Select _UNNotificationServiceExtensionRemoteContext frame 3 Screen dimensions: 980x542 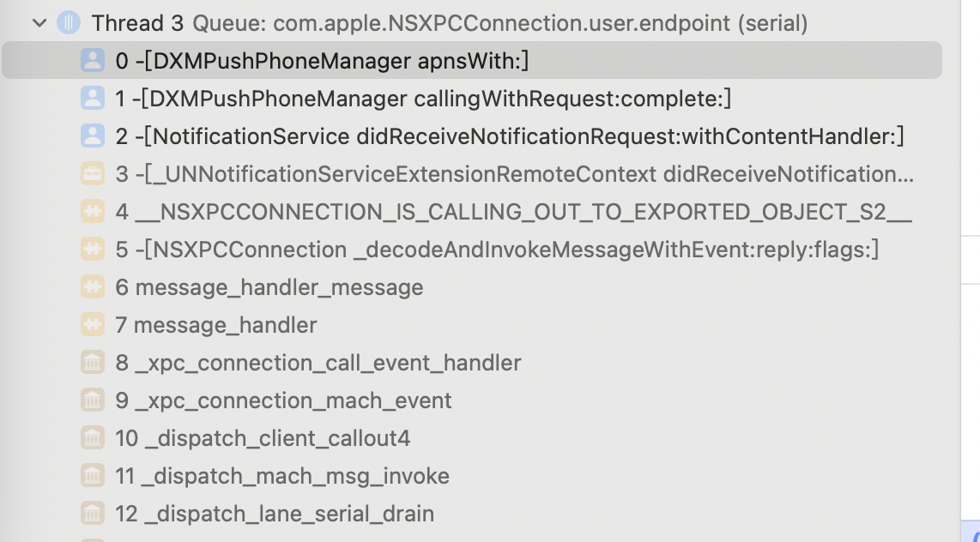(514, 174)
